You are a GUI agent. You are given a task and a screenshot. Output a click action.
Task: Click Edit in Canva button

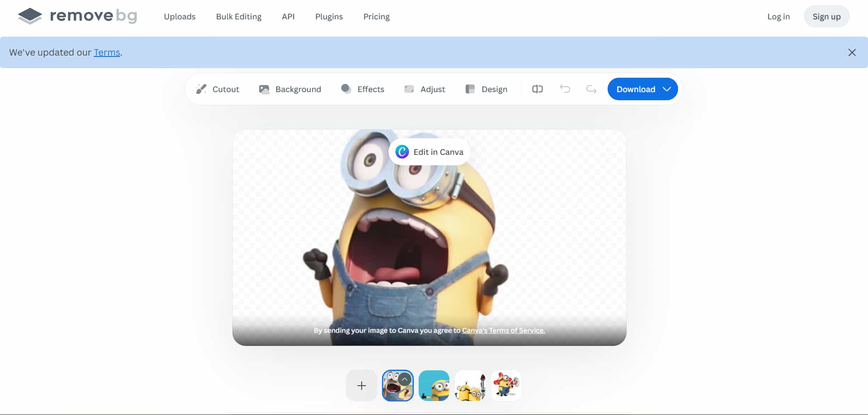[429, 152]
